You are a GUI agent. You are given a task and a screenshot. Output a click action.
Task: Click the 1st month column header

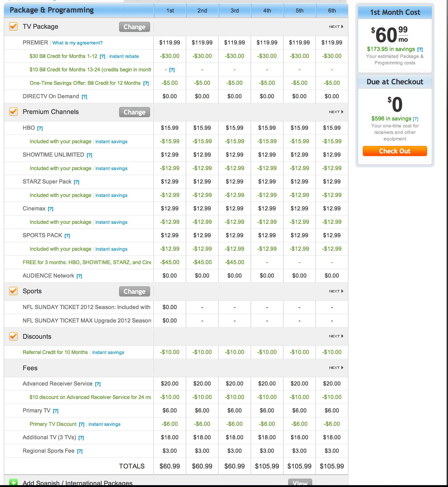click(x=170, y=11)
